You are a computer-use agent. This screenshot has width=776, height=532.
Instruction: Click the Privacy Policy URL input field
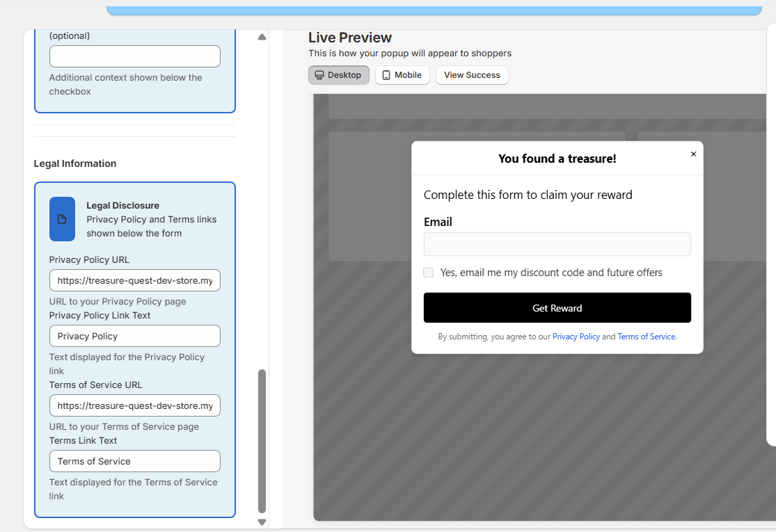pos(134,280)
